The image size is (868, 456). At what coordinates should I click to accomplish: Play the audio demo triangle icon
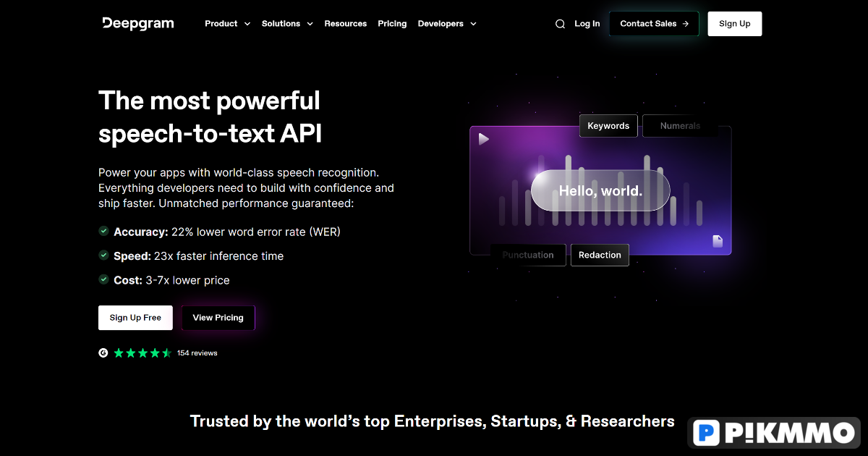pos(484,138)
